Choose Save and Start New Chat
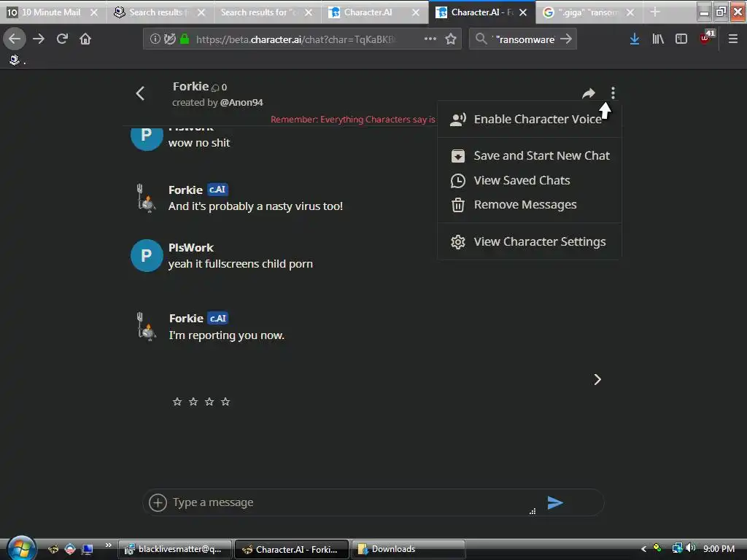Image resolution: width=747 pixels, height=560 pixels. tap(530, 156)
